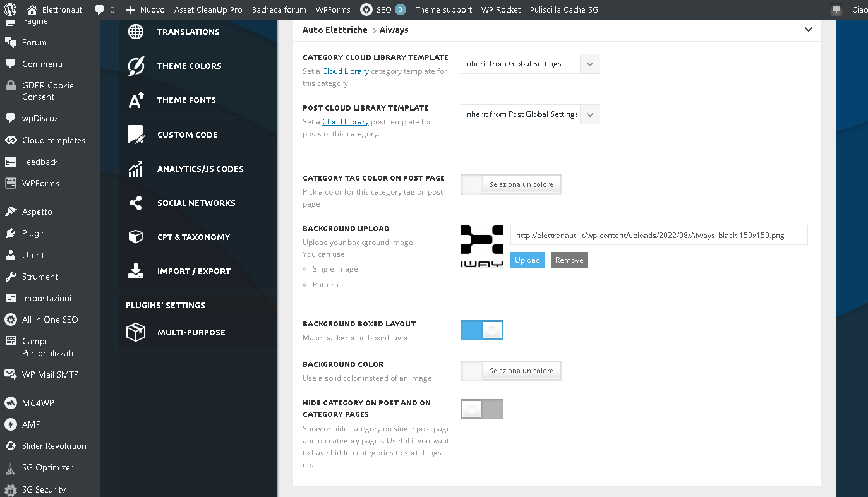This screenshot has height=497, width=868.
Task: Click the Theme Fonts letter icon
Action: 136,100
